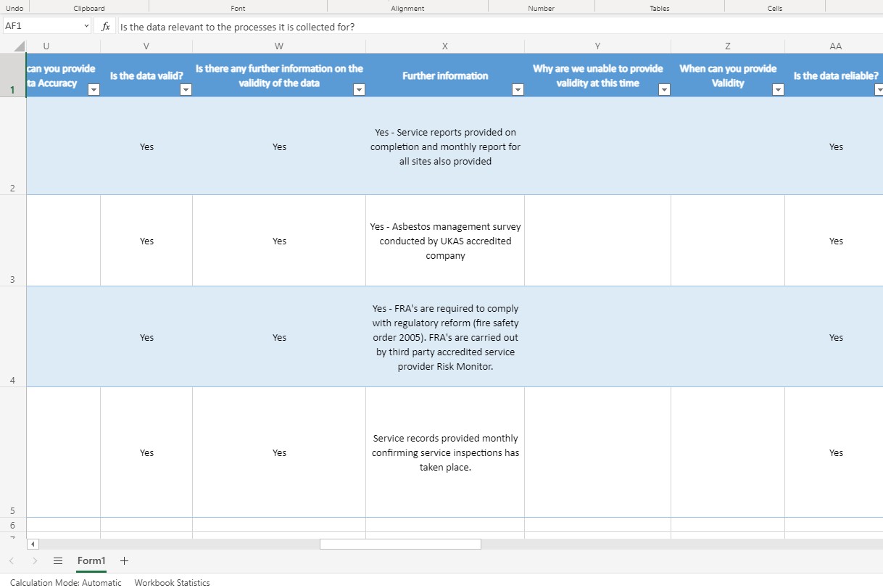Select the validity information header in column W
The height and width of the screenshot is (588, 883).
(279, 75)
